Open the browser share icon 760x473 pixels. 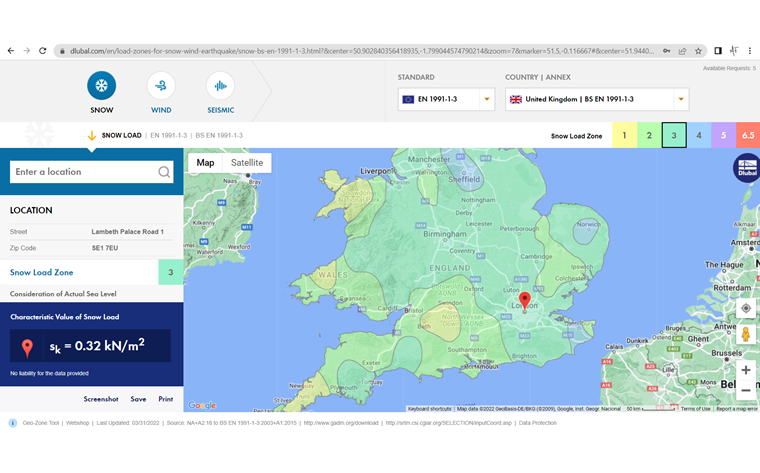tap(682, 50)
